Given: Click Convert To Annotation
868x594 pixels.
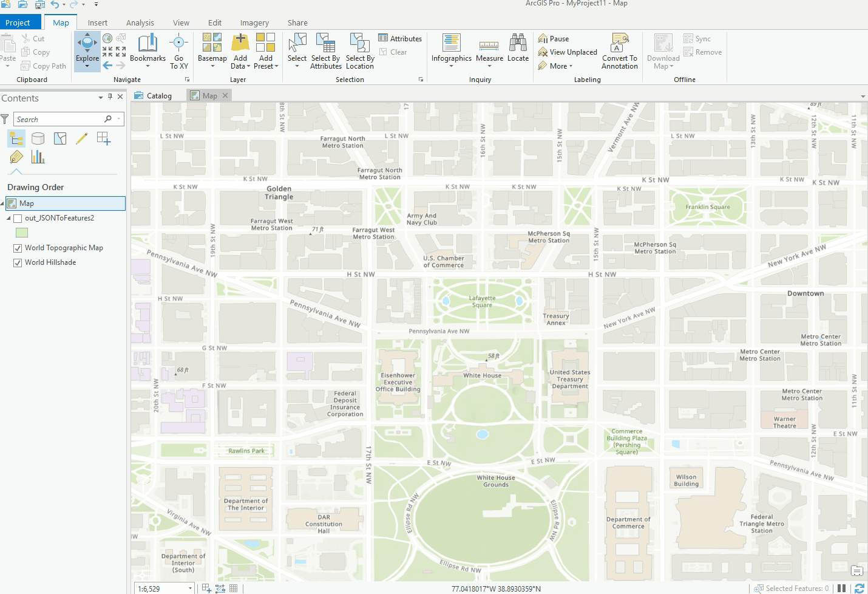Looking at the screenshot, I should tap(620, 52).
